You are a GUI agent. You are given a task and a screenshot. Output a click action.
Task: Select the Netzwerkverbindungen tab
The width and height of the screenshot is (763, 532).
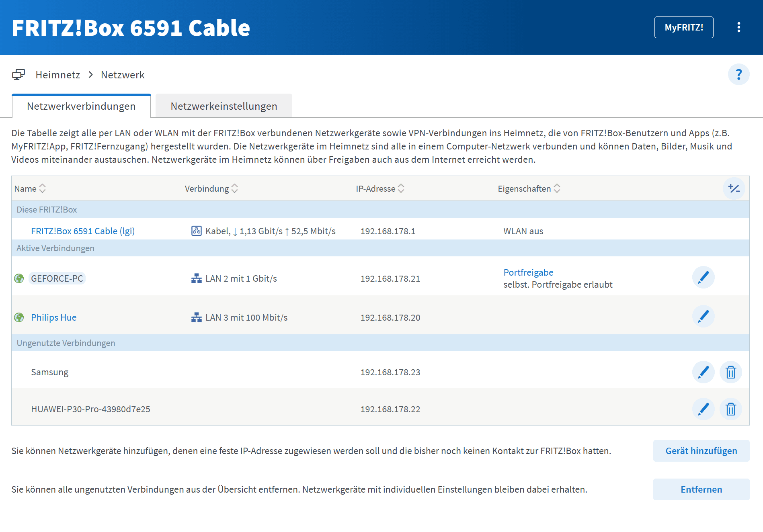[x=81, y=106]
